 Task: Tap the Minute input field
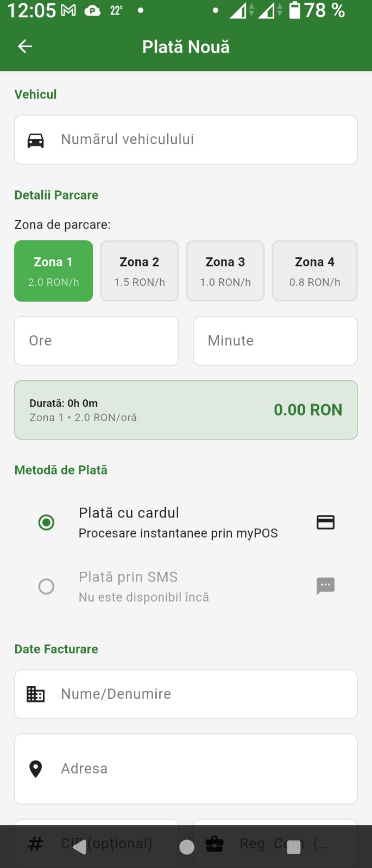(x=275, y=341)
